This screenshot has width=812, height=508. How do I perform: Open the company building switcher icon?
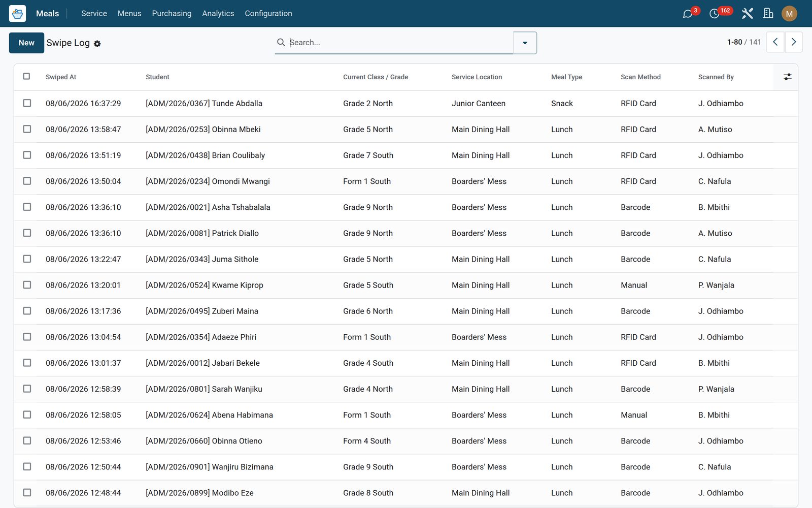point(768,14)
